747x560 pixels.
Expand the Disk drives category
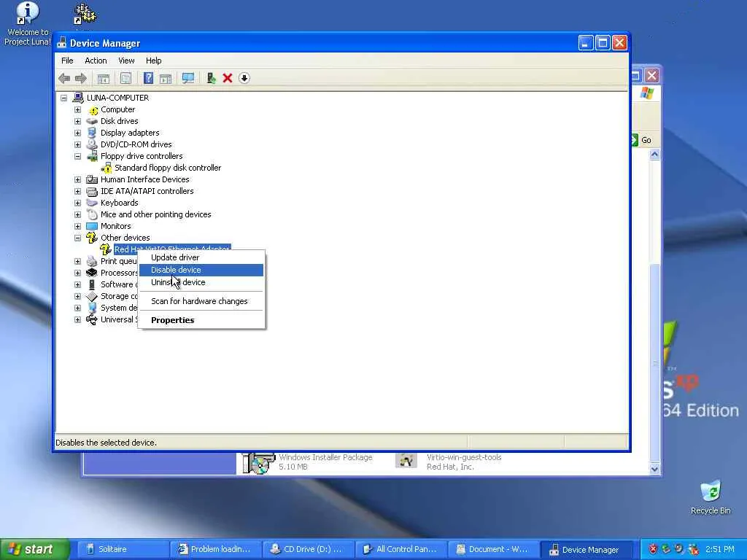pyautogui.click(x=77, y=121)
